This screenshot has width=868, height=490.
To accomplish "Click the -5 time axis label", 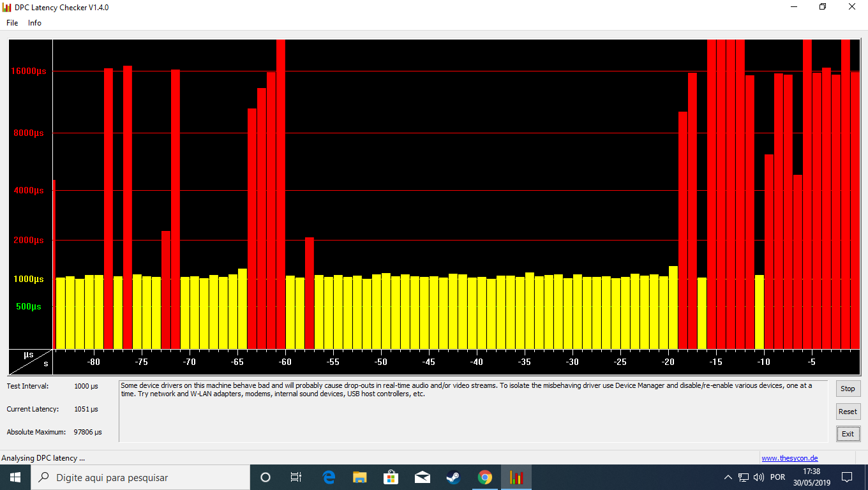I will [x=812, y=362].
